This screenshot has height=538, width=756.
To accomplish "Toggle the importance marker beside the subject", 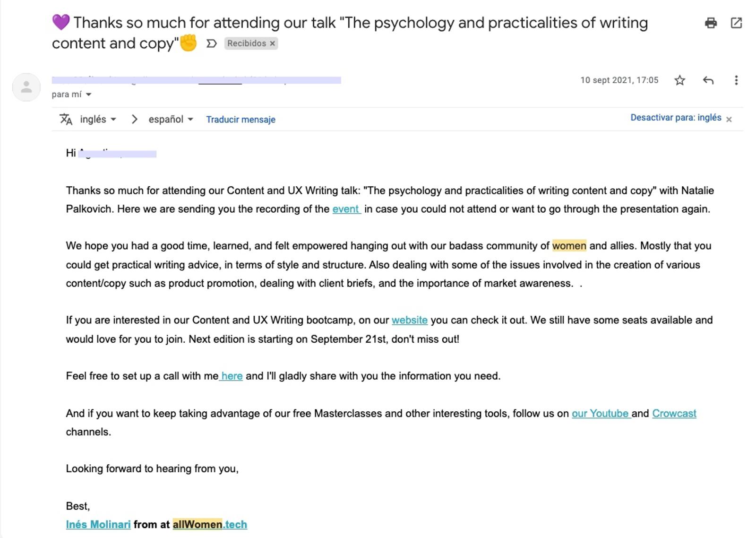I will point(212,43).
